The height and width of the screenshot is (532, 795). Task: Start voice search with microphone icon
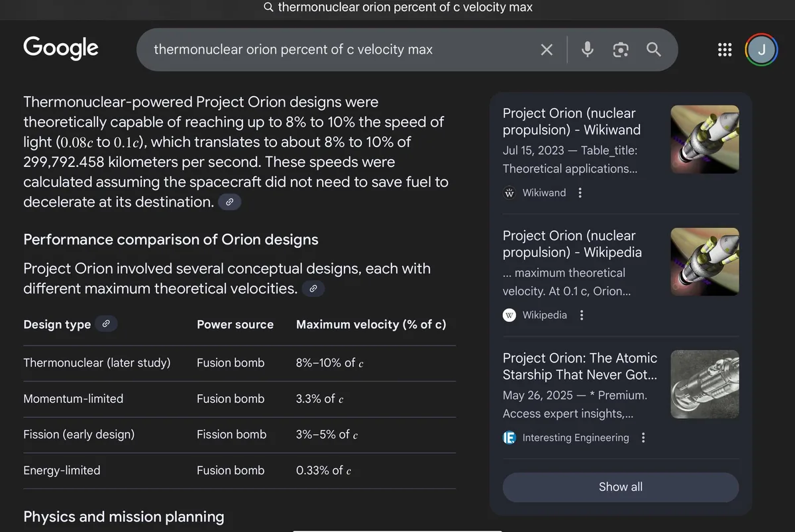[587, 50]
